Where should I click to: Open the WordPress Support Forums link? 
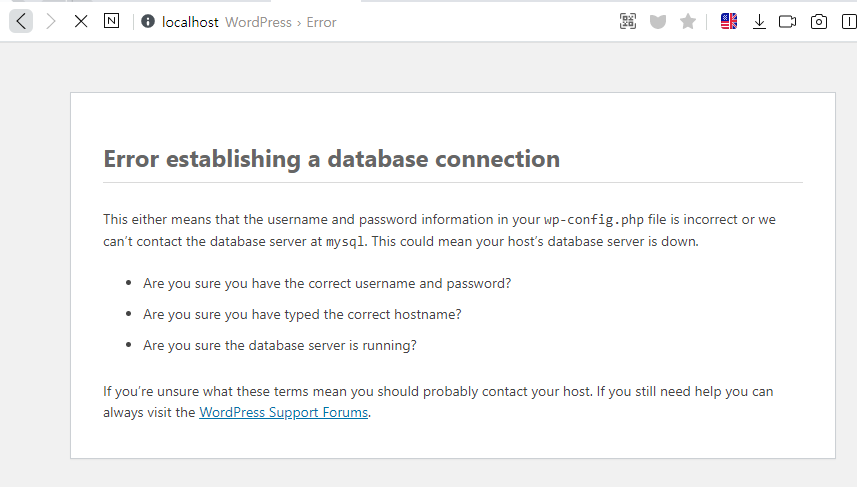(284, 412)
